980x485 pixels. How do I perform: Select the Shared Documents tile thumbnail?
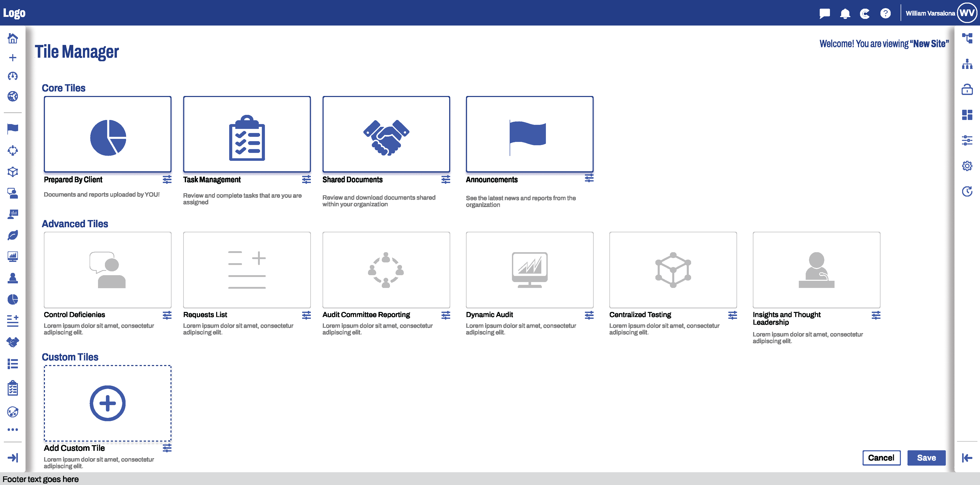[386, 134]
